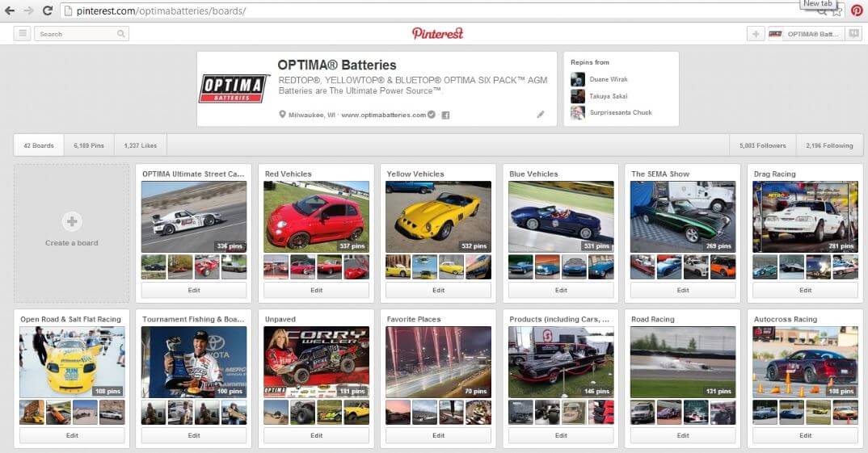
Task: Click the browser forward arrow
Action: 29,10
